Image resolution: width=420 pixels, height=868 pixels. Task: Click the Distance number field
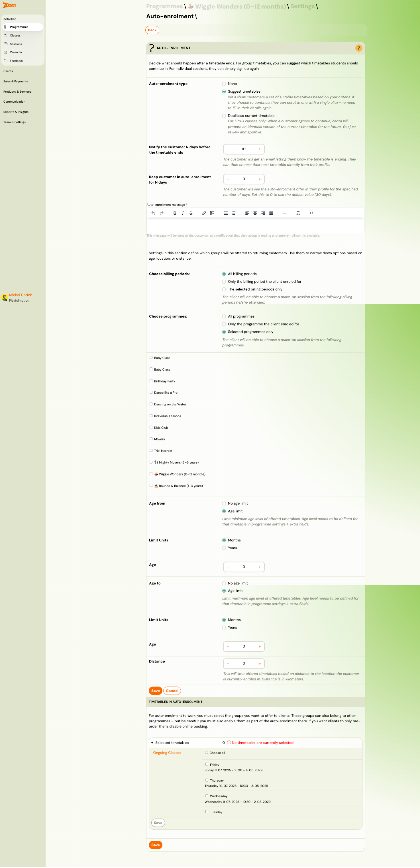[244, 663]
